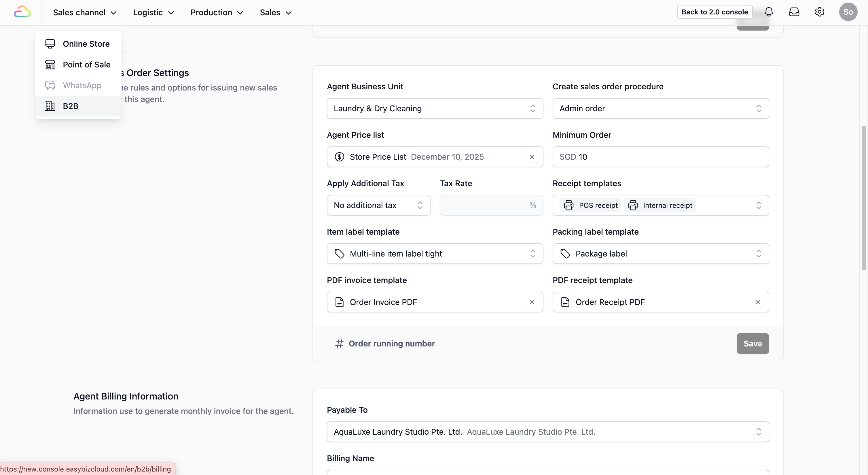Open the Production menu
This screenshot has width=868, height=475.
(217, 12)
